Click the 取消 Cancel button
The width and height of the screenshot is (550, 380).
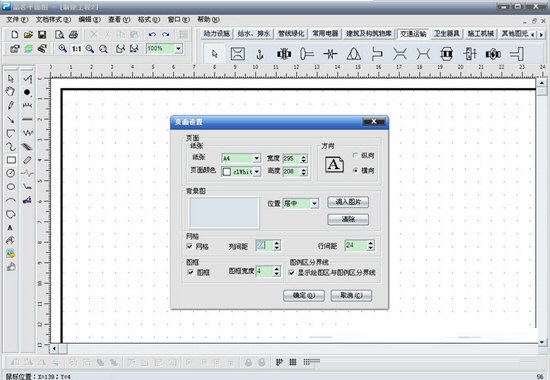[x=351, y=296]
